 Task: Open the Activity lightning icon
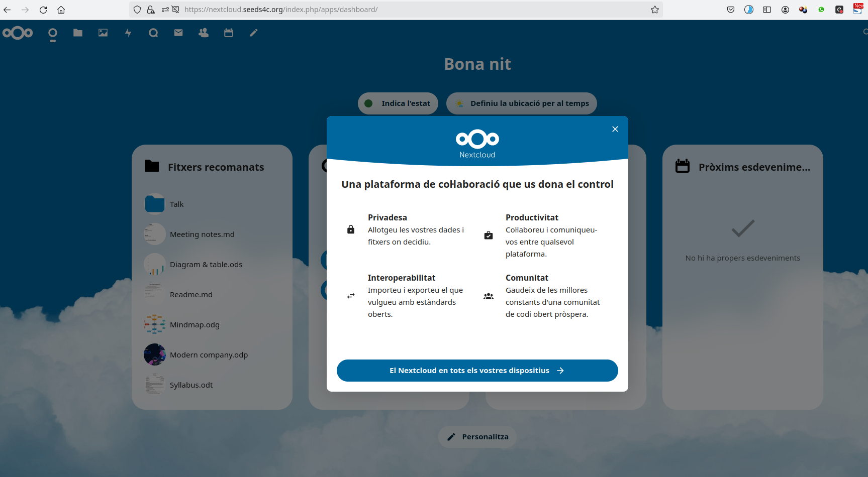coord(128,33)
